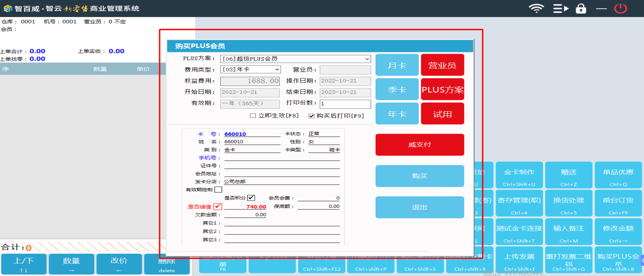Select the 月卡 option button
Image resolution: width=644 pixels, height=276 pixels.
point(397,65)
